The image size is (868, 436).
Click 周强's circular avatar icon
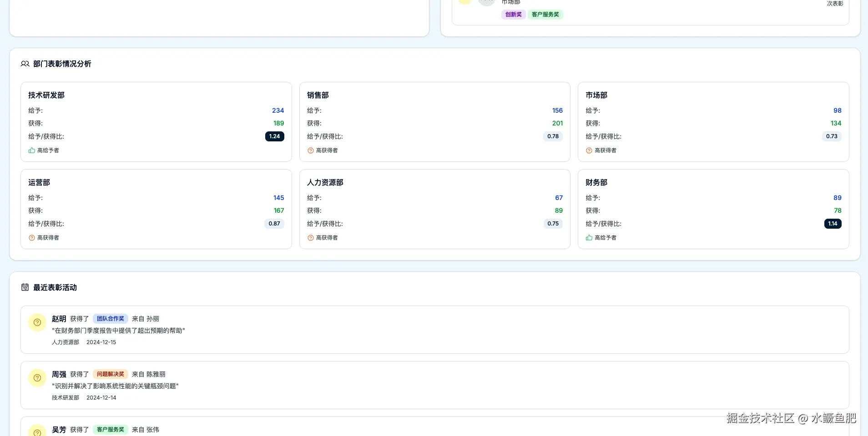[x=37, y=377]
